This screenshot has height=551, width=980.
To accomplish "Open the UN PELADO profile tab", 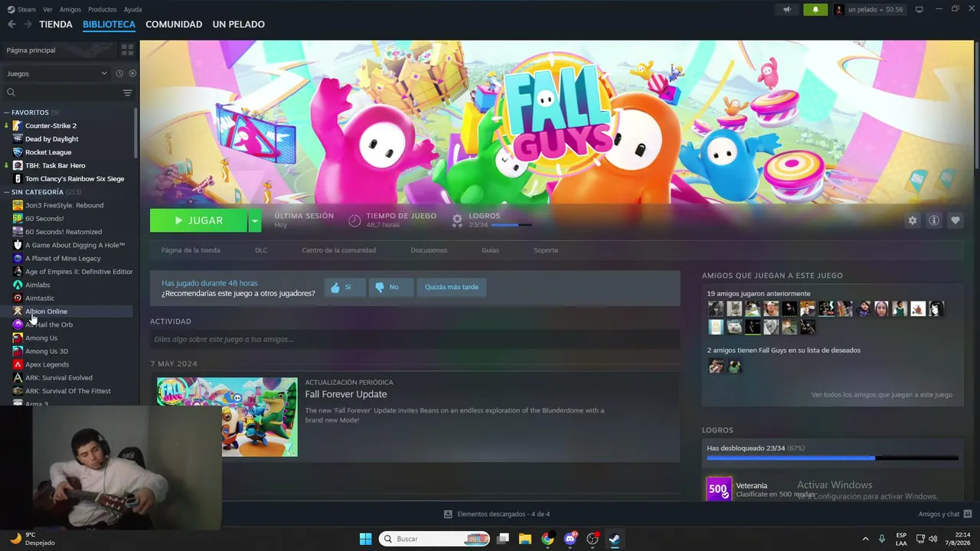I will 239,24.
